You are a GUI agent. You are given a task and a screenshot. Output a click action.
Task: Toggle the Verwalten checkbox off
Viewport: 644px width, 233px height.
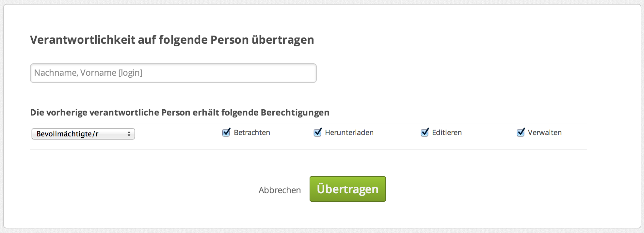click(x=521, y=132)
